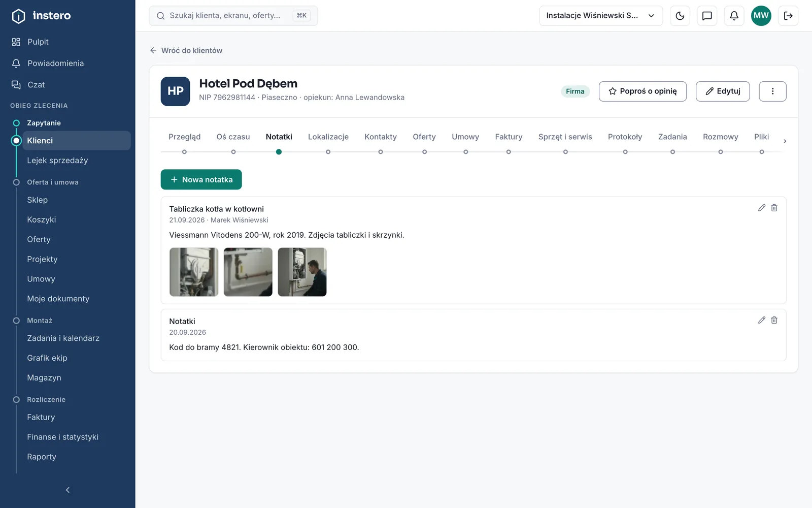Open the chat bubble icon in top bar
The image size is (812, 508).
coord(707,16)
